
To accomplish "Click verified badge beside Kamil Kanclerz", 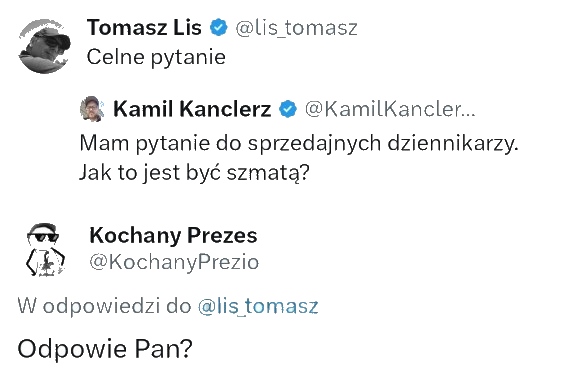I will click(x=288, y=109).
